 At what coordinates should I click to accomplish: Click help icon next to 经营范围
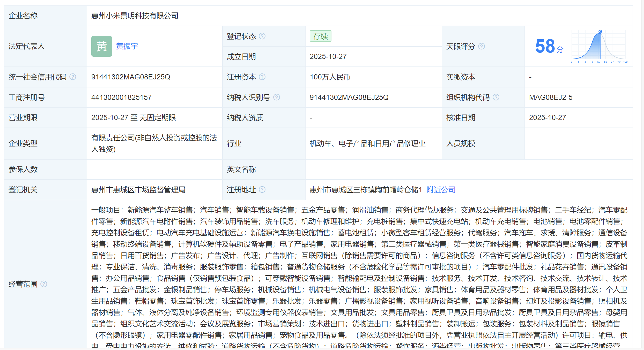(44, 284)
